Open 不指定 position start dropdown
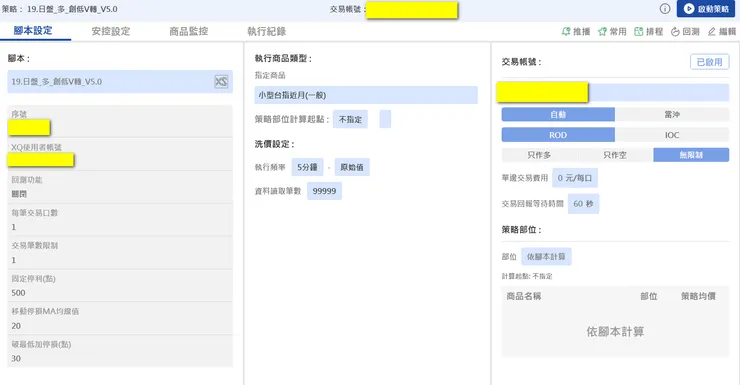The image size is (740, 385). tap(350, 119)
